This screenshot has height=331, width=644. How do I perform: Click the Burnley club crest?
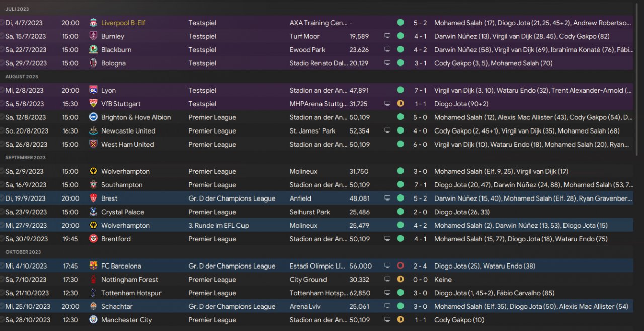tap(93, 36)
